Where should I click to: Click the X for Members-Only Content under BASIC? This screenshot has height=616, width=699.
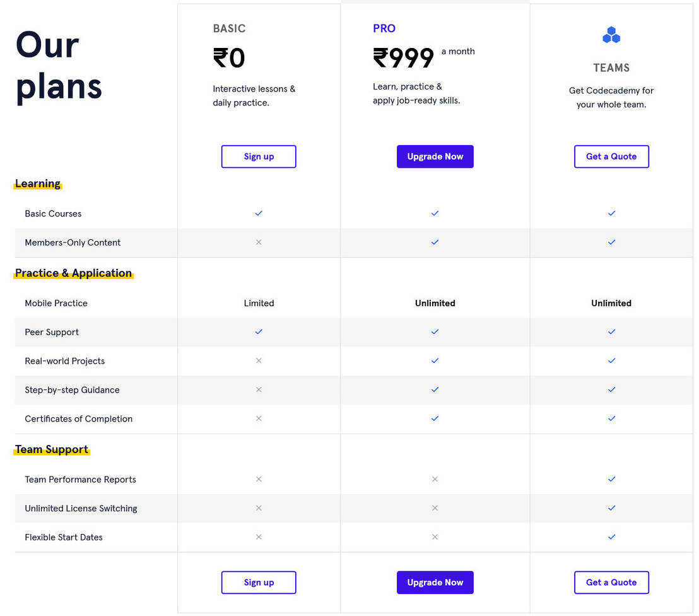(x=259, y=242)
